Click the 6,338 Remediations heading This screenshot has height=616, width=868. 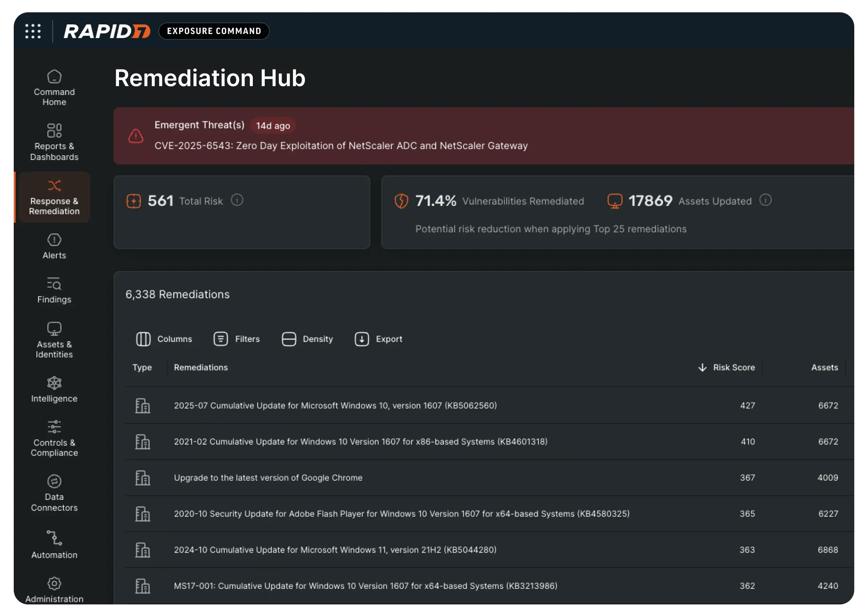click(177, 294)
